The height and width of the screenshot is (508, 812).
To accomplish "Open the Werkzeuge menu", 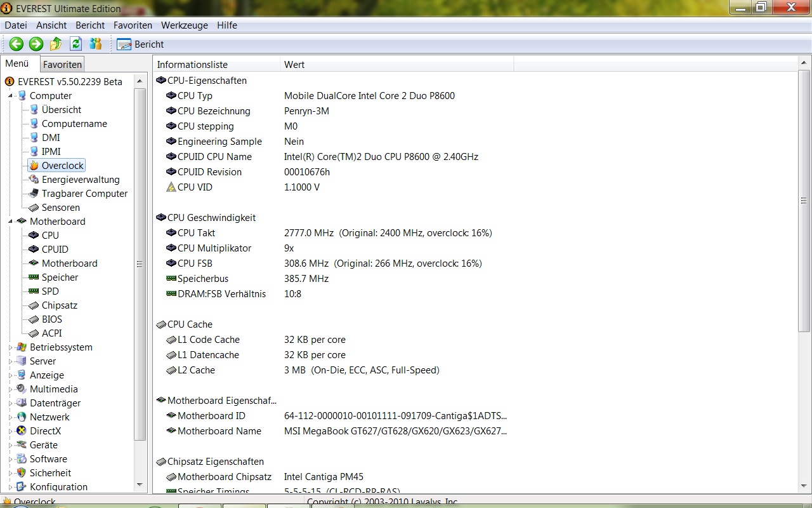I will pos(185,25).
